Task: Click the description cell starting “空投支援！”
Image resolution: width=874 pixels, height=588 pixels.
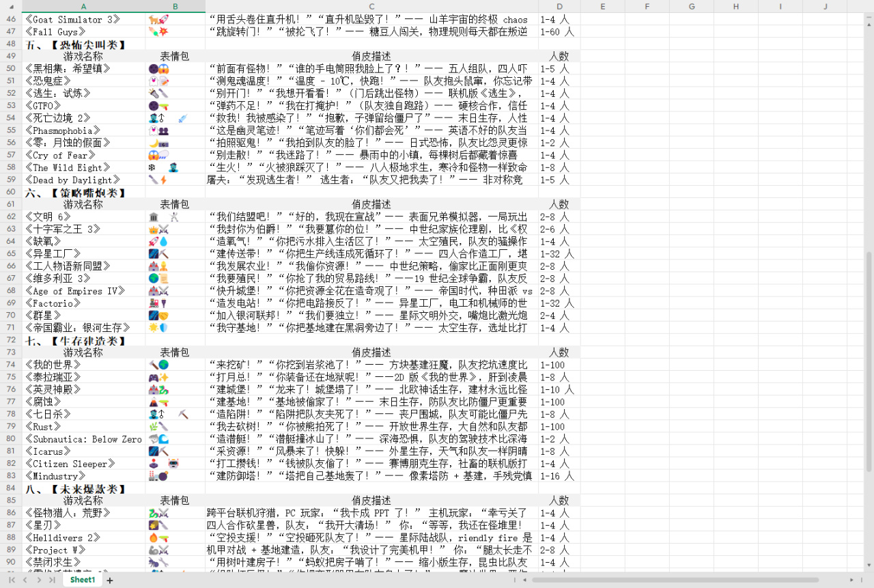Action: 371,537
